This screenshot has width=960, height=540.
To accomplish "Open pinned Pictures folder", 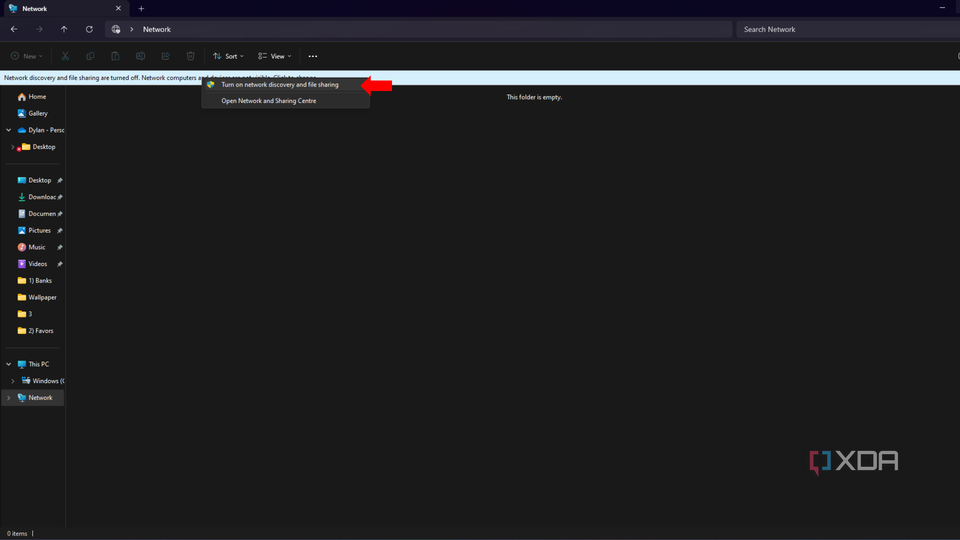I will tap(34, 230).
